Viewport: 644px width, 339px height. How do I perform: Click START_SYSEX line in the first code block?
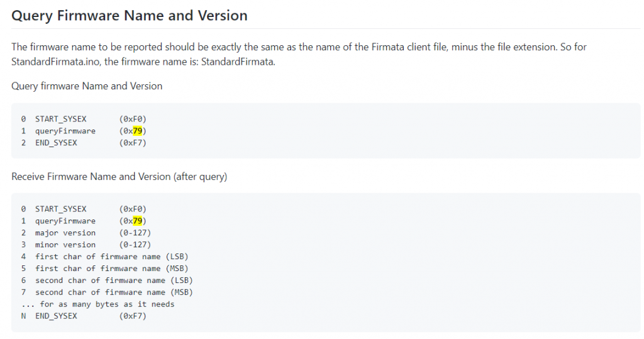pos(61,119)
